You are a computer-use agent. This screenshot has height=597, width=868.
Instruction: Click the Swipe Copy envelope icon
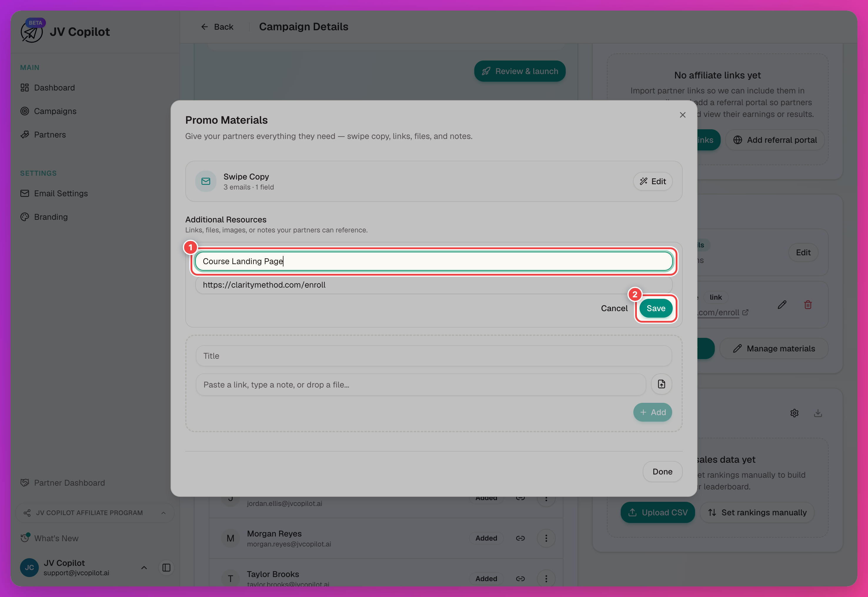(x=206, y=181)
